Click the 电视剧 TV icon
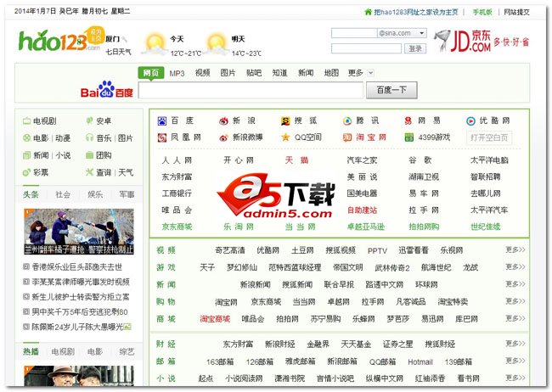552x392 pixels. [x=27, y=121]
